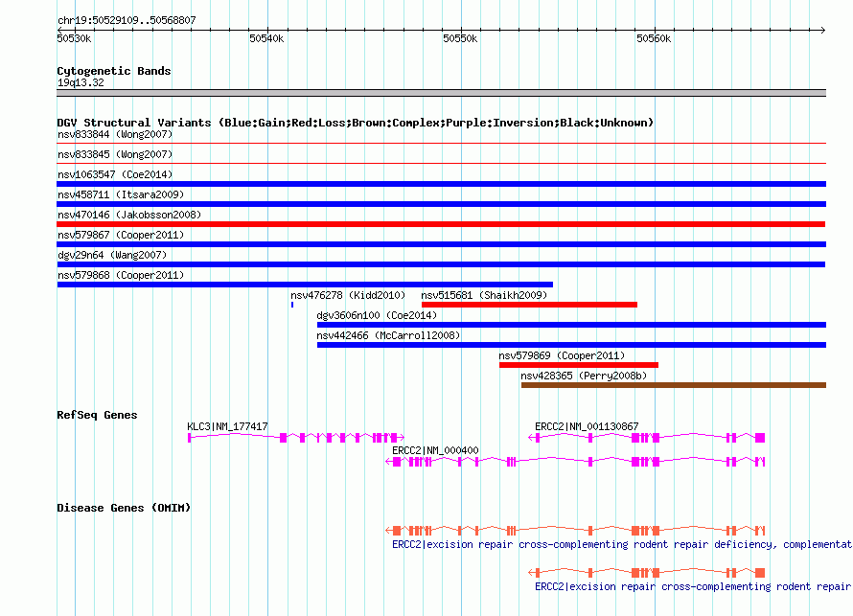Screen dimensions: 853x616
Task: Click the Cytogenetic Bands track title
Action: (114, 71)
